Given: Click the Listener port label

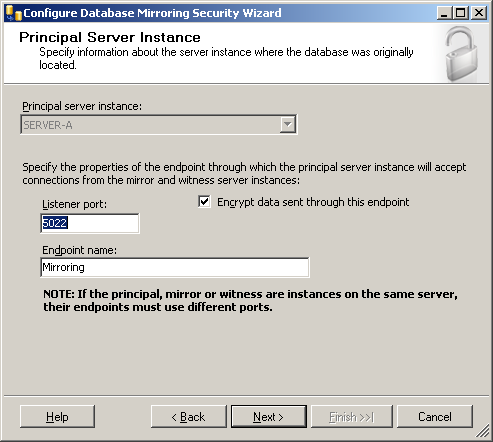Looking at the screenshot, I should 74,204.
